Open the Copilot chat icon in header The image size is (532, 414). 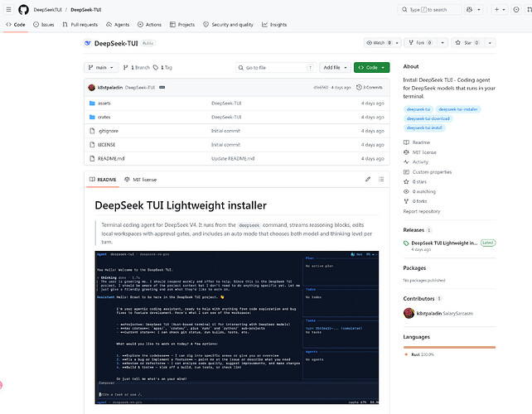point(470,9)
